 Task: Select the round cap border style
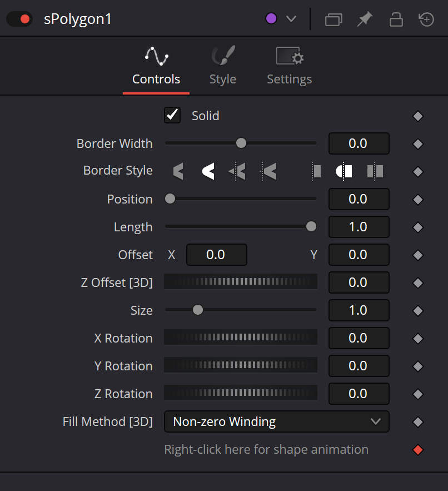tap(344, 171)
